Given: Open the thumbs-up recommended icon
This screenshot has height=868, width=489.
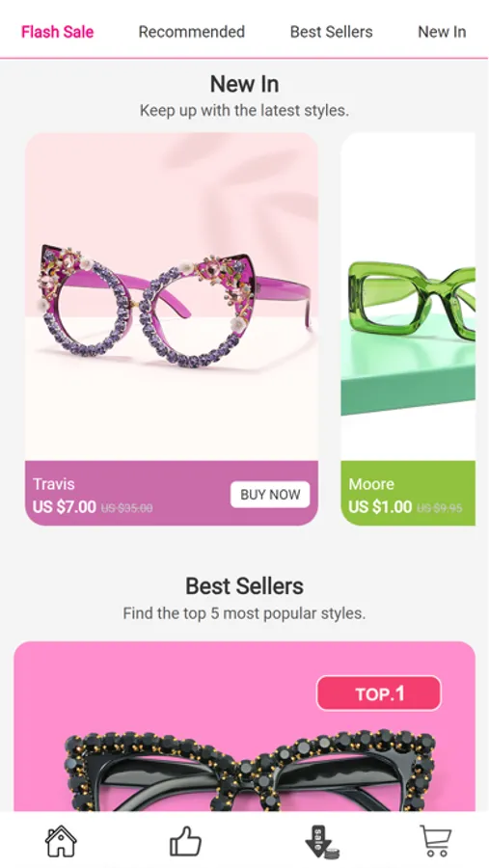Looking at the screenshot, I should point(185,841).
